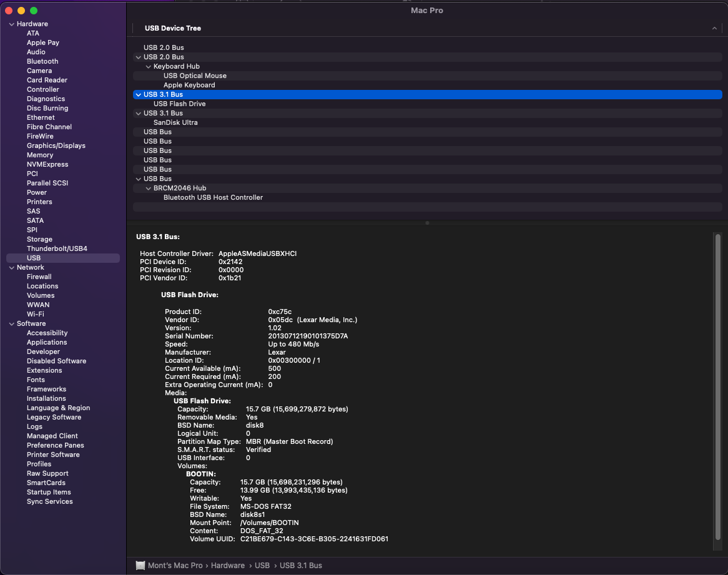Collapse the USB 2.0 Bus containing Keyboard Hub
Screen dimensions: 728x575
pos(139,57)
